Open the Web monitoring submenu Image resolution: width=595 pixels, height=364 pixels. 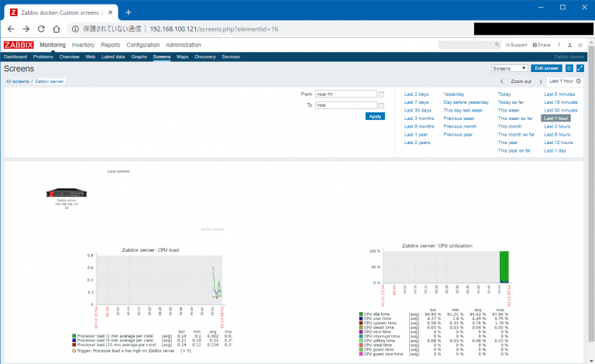click(x=91, y=57)
